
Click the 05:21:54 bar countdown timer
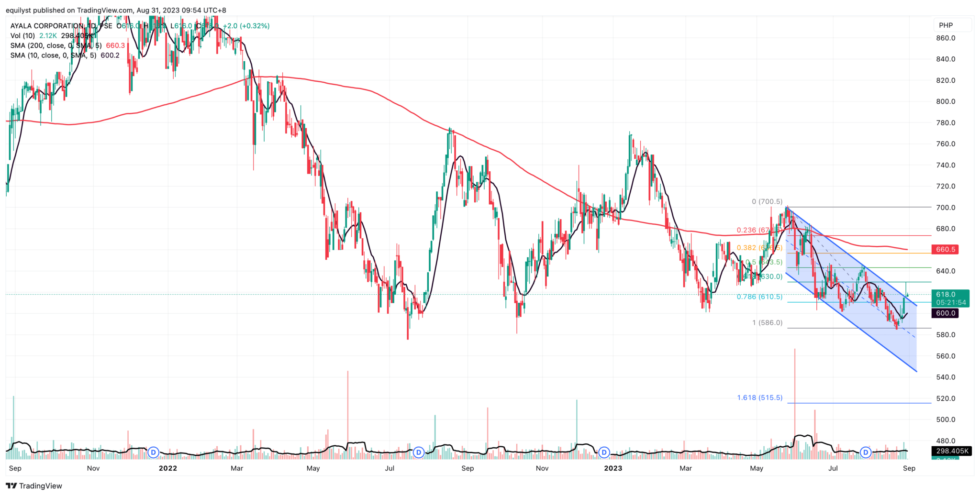tap(950, 303)
